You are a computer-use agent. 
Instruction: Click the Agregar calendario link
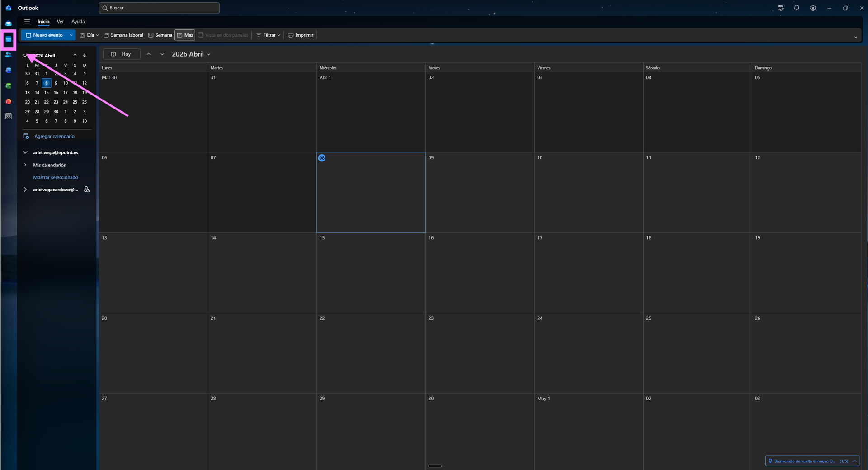54,136
